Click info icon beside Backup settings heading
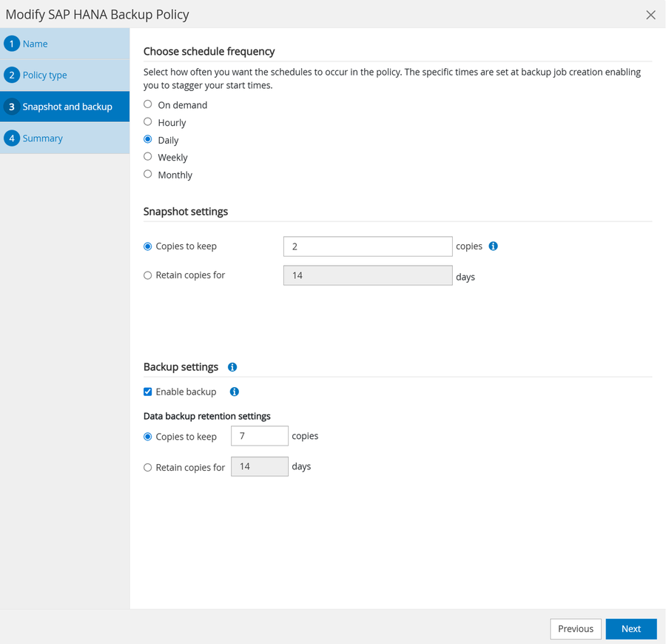This screenshot has width=666, height=644. (232, 367)
